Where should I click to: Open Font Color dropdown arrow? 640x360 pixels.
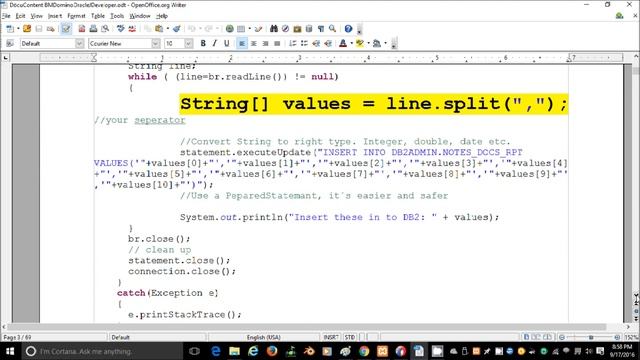tap(351, 43)
